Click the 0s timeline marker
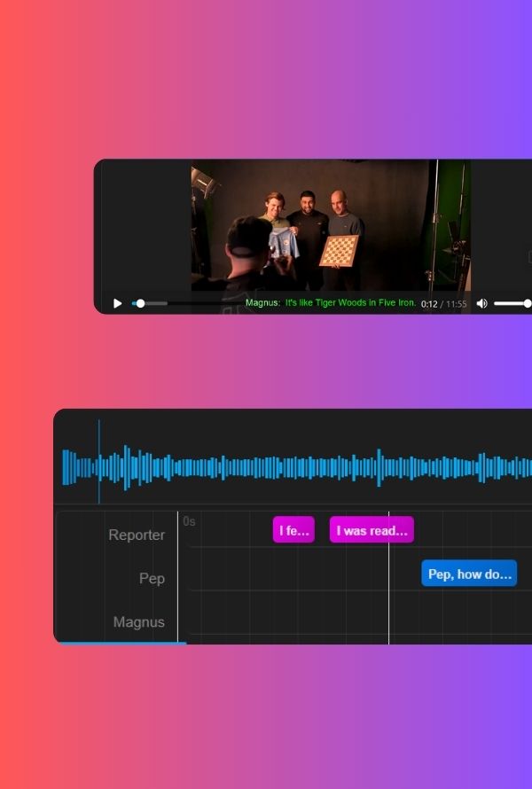532x789 pixels. [189, 521]
